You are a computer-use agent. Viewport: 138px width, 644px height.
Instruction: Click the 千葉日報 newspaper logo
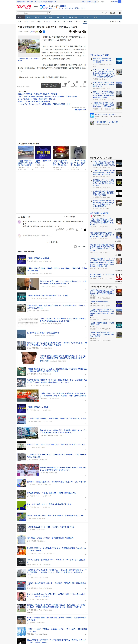point(77,32)
